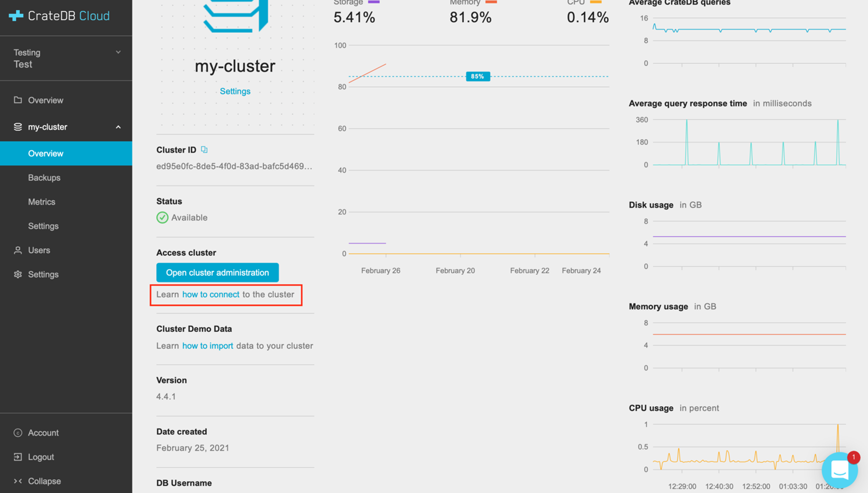
Task: Select the highlighted cluster Overview item
Action: 66,154
